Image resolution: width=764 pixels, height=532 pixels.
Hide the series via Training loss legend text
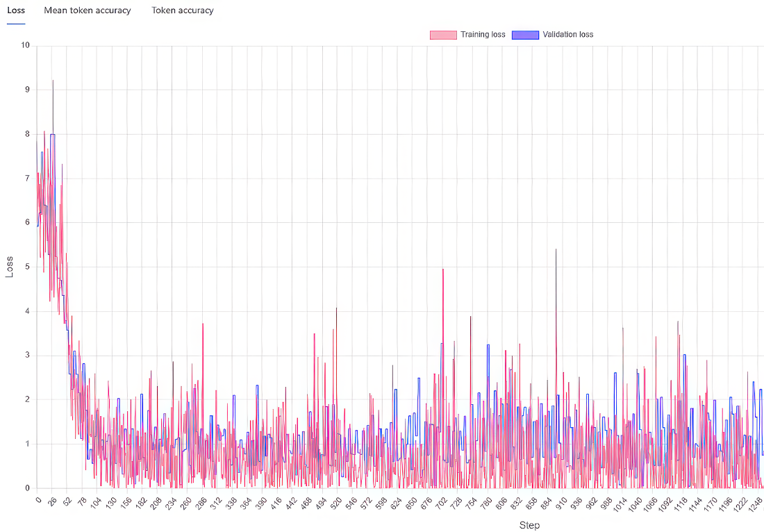pyautogui.click(x=483, y=35)
